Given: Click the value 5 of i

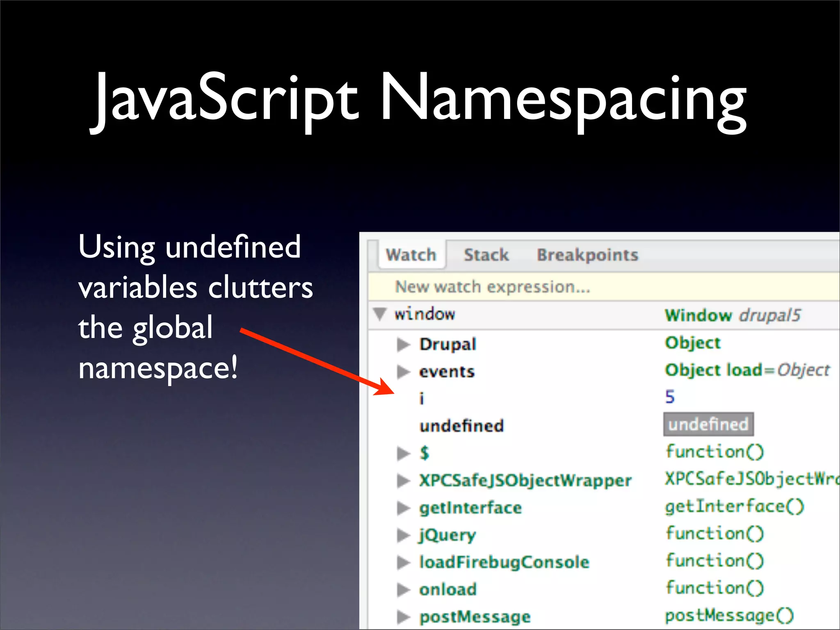Looking at the screenshot, I should coord(670,397).
